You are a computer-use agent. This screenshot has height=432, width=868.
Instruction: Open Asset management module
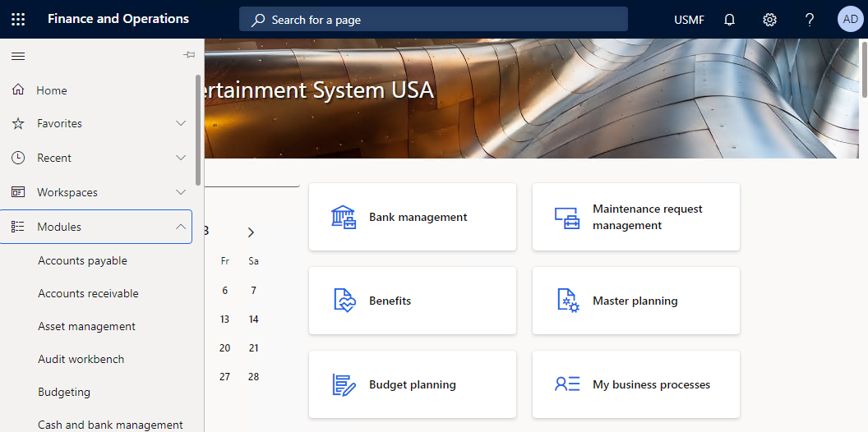click(86, 326)
